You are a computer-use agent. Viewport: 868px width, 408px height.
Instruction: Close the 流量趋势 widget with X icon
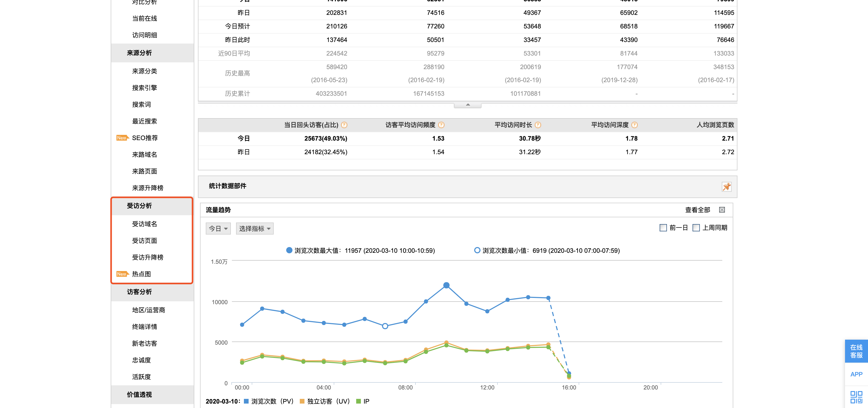(722, 210)
